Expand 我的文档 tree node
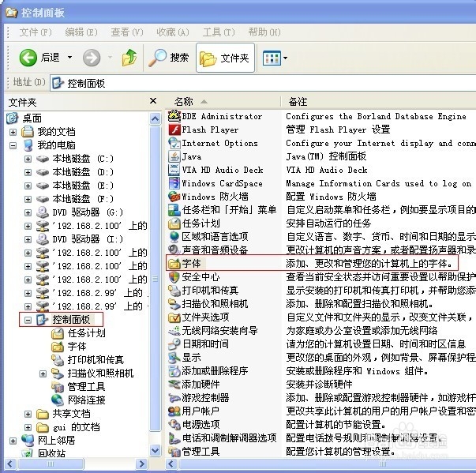 click(13, 132)
